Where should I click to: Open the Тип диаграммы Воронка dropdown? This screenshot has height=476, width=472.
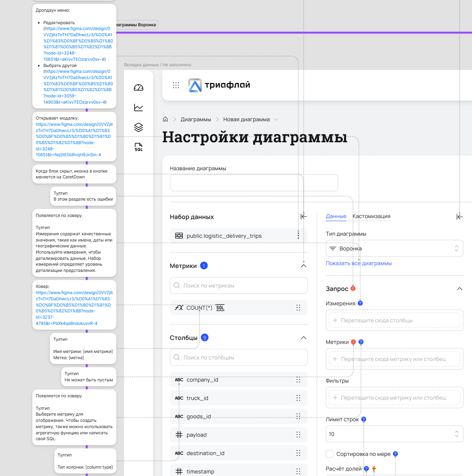(x=394, y=249)
